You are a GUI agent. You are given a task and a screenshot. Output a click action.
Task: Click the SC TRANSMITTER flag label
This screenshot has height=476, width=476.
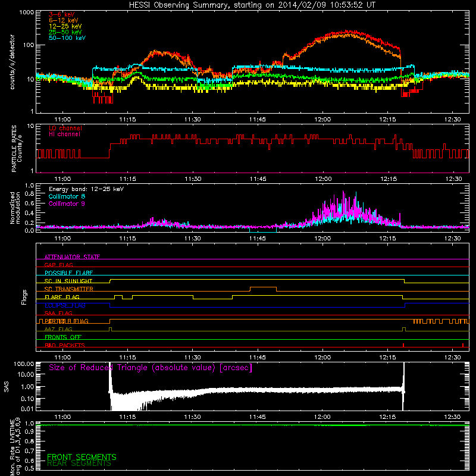tap(68, 289)
